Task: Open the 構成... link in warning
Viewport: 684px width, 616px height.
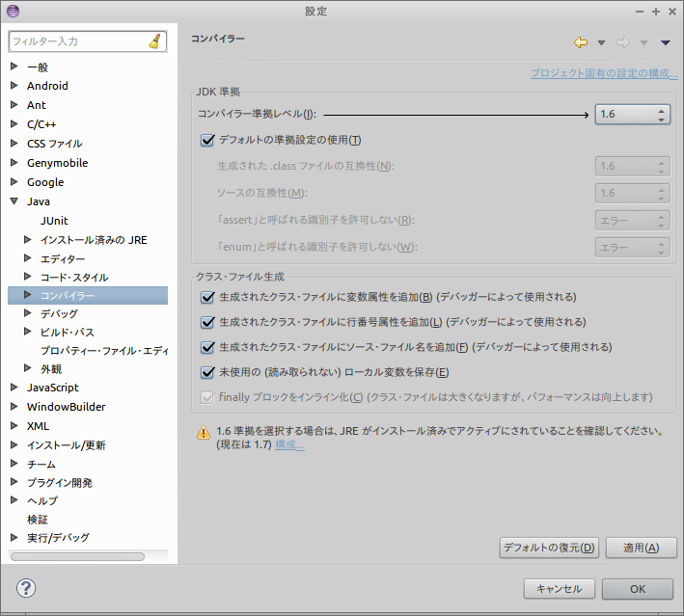Action: pos(289,445)
